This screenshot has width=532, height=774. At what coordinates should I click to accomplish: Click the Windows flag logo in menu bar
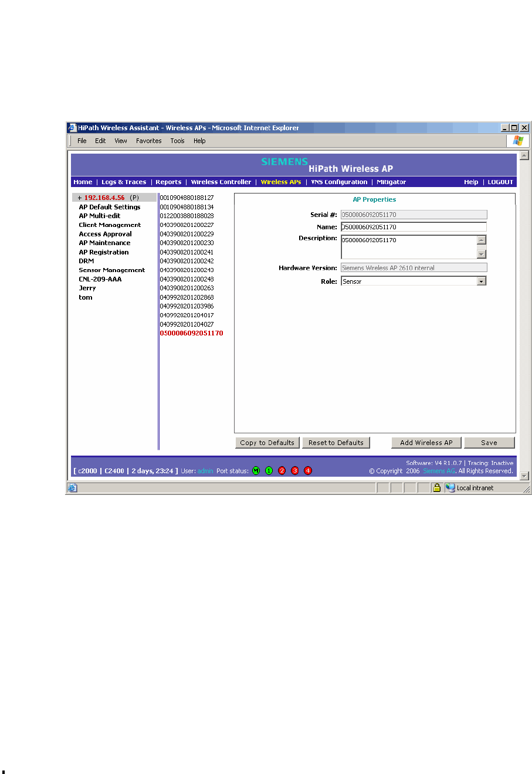click(x=519, y=140)
